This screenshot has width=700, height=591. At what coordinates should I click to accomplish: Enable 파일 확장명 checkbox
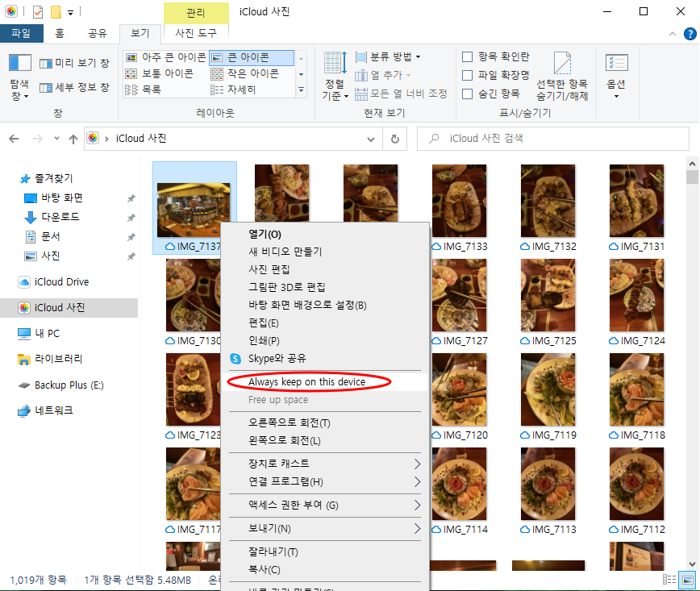point(467,75)
